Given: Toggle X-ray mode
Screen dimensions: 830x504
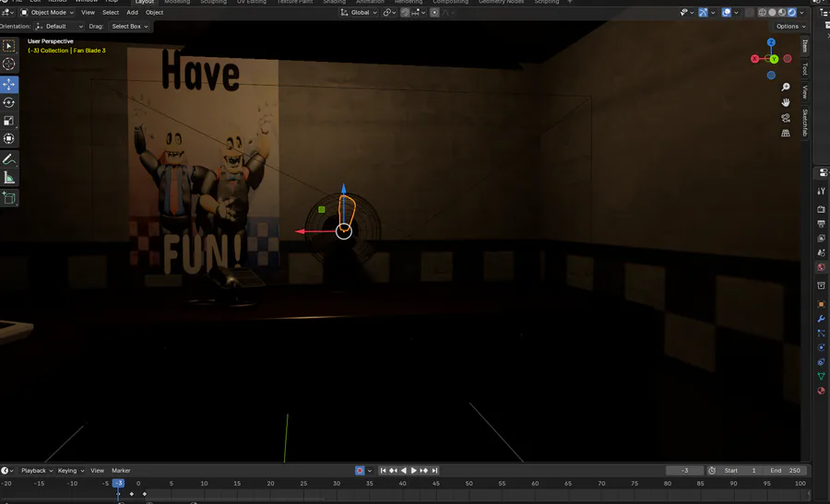Looking at the screenshot, I should click(x=749, y=12).
